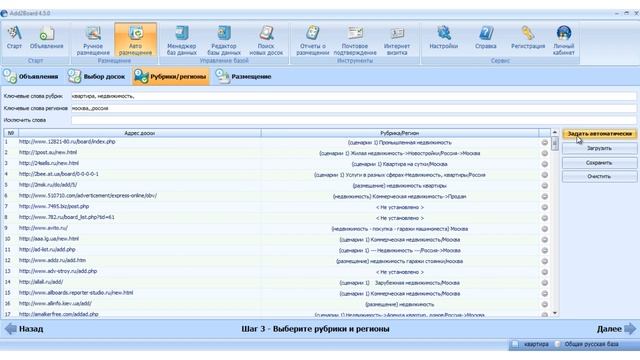Screen dimensions: 640x360
Task: Open Интернет визитка tool
Action: pos(397,40)
